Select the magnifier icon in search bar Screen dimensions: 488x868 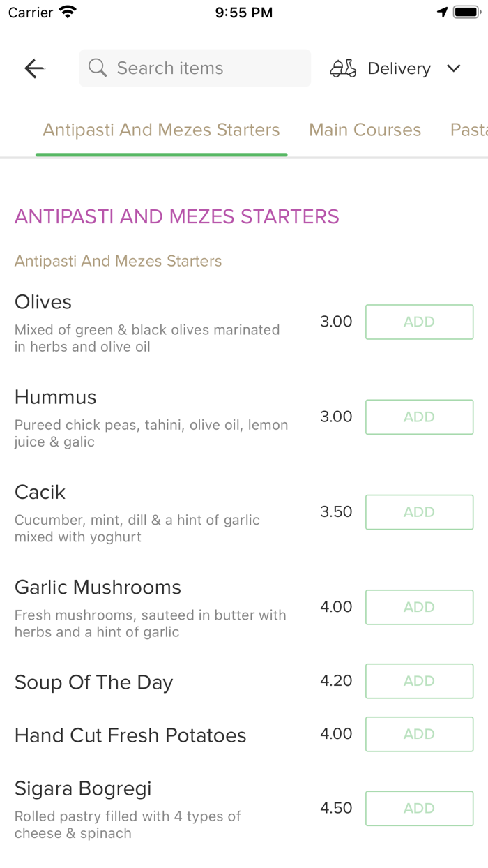(97, 68)
